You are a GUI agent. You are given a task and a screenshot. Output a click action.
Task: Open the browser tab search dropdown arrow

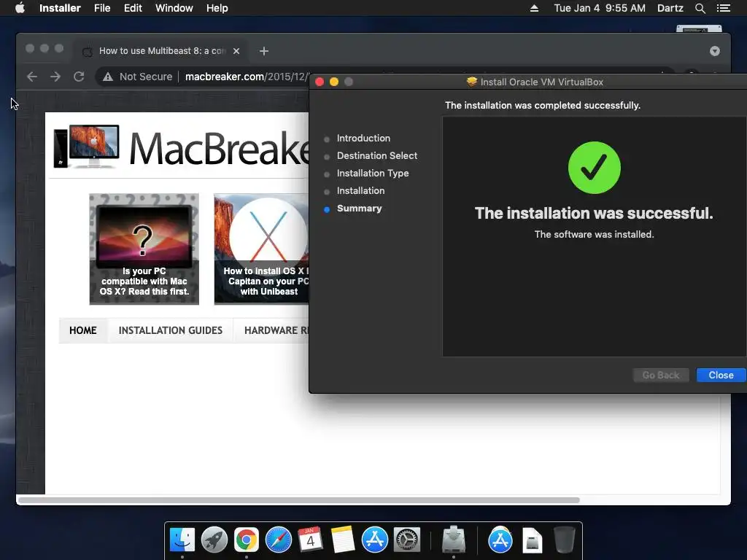pos(715,51)
